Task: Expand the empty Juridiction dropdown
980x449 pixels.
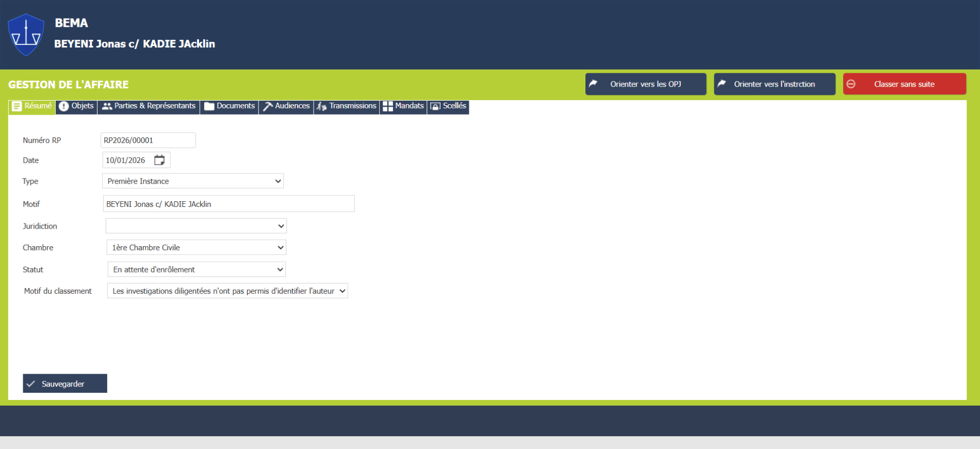Action: [x=196, y=226]
